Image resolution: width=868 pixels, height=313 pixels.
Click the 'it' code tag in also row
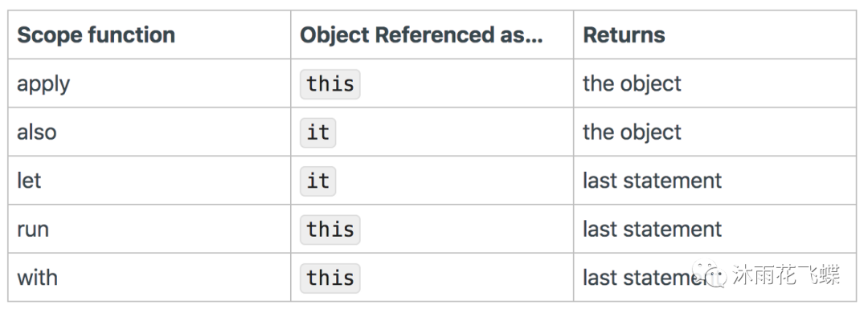point(317,132)
